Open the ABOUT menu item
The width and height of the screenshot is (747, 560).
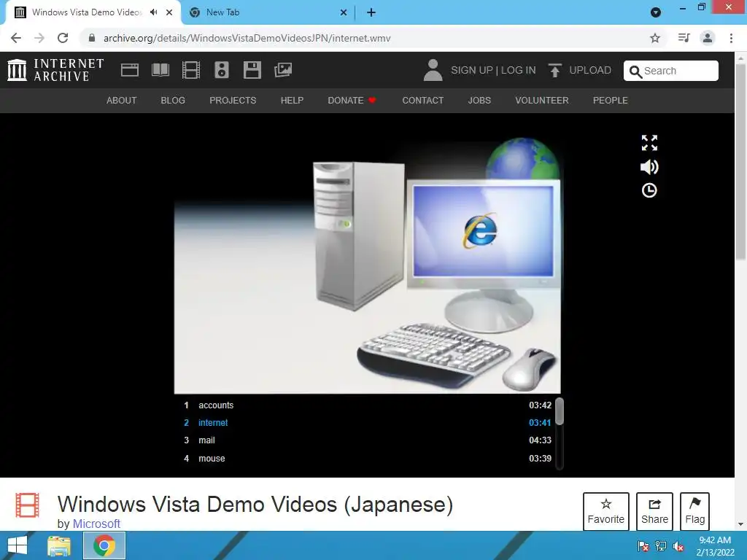pyautogui.click(x=122, y=101)
